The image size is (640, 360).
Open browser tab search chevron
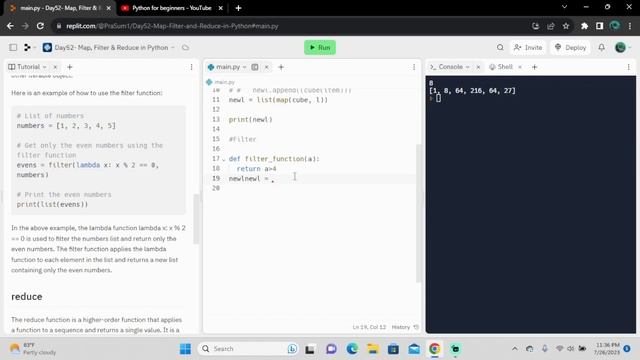tap(564, 7)
